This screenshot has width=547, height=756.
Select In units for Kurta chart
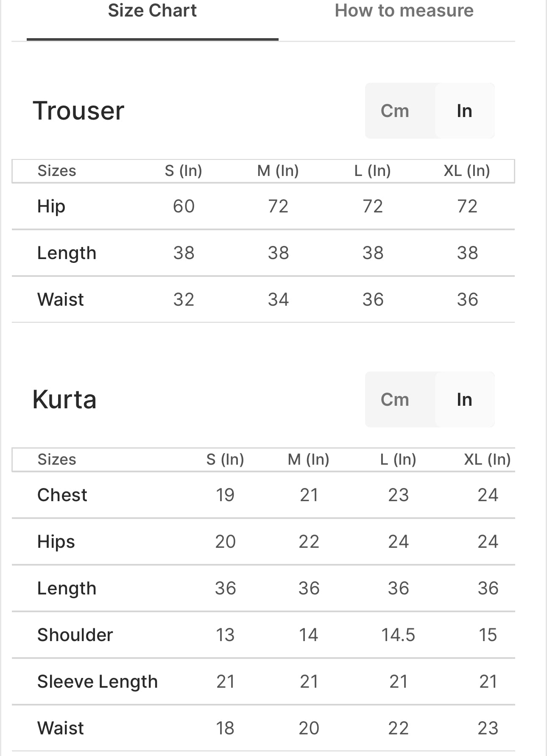coord(464,400)
